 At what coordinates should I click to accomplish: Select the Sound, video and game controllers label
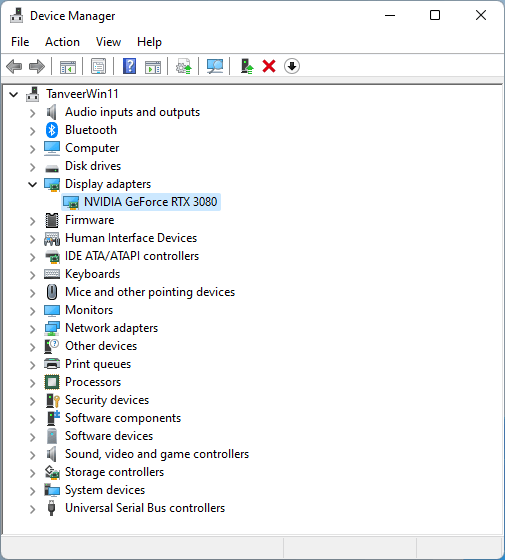157,454
